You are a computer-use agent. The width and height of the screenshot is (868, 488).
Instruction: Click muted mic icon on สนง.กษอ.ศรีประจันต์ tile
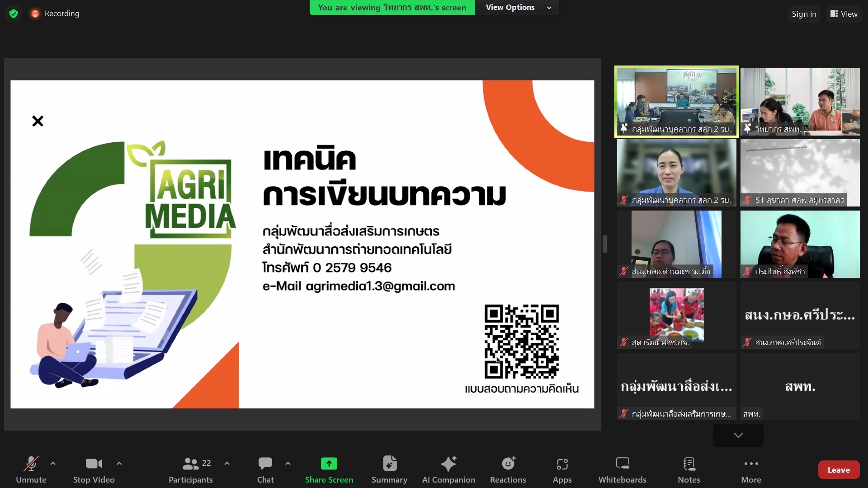pos(747,343)
